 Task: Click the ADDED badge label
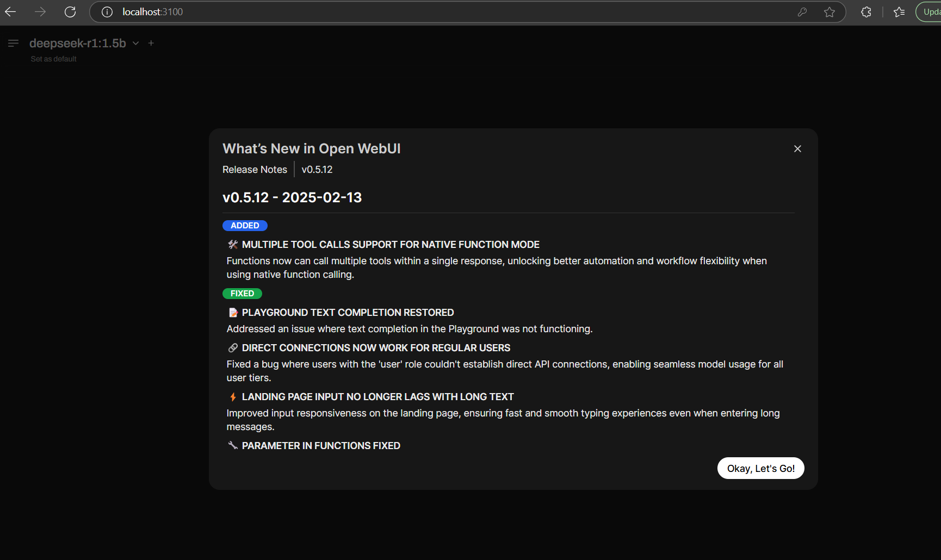pyautogui.click(x=245, y=226)
